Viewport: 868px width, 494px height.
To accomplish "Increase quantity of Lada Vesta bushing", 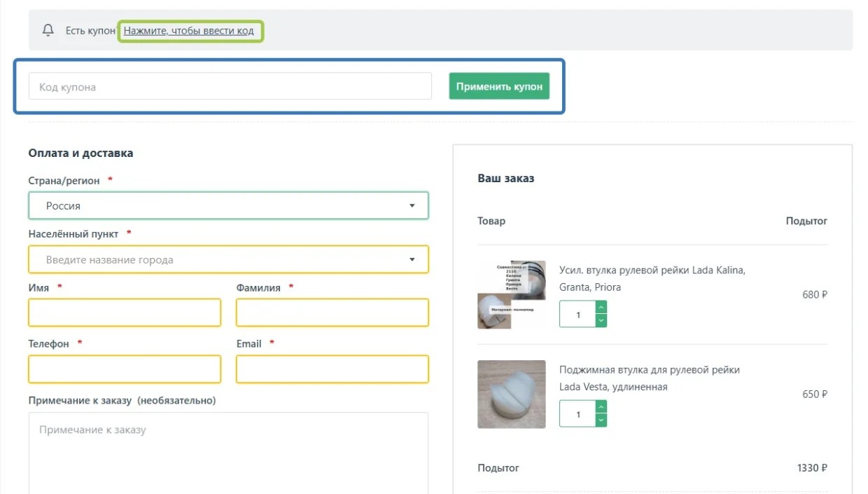I will click(x=601, y=407).
